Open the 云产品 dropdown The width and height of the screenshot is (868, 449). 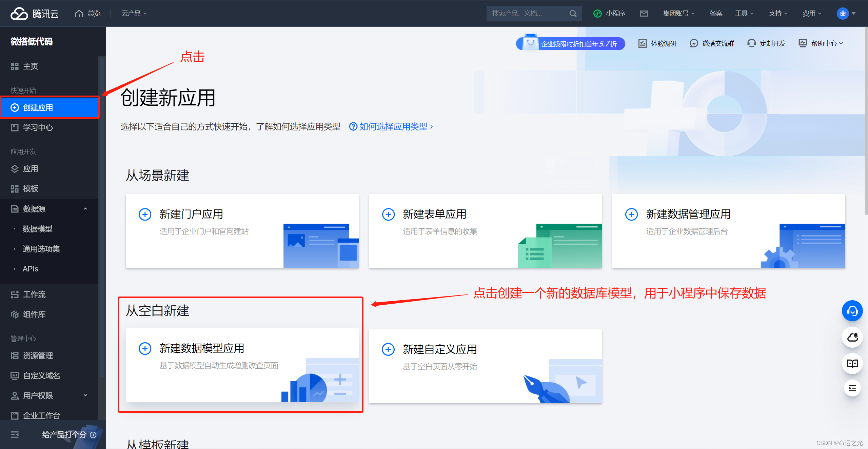(134, 14)
